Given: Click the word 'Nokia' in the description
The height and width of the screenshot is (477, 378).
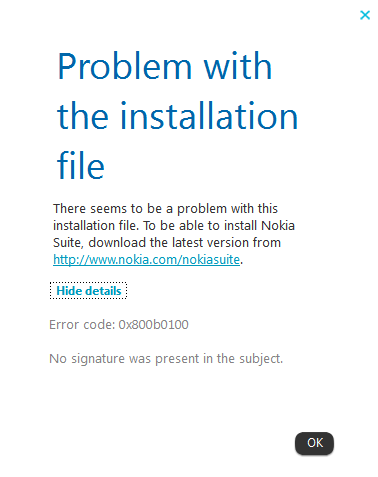Looking at the screenshot, I should click(278, 225).
